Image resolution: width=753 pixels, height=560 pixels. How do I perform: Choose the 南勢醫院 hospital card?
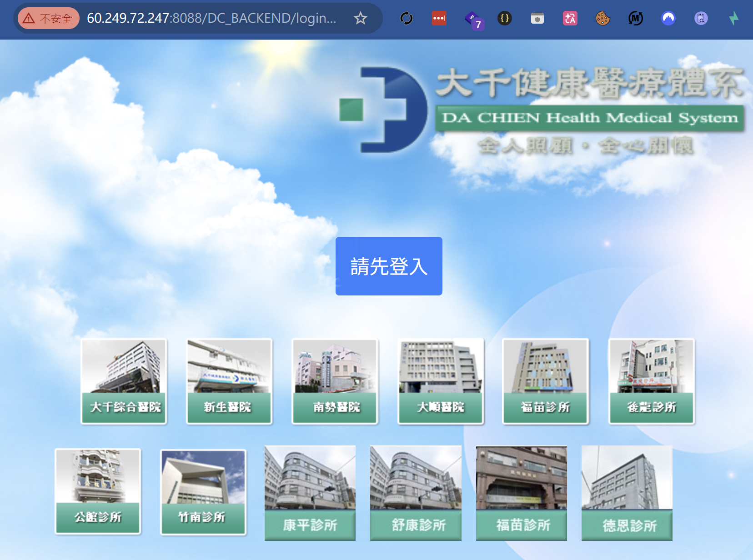pos(335,381)
